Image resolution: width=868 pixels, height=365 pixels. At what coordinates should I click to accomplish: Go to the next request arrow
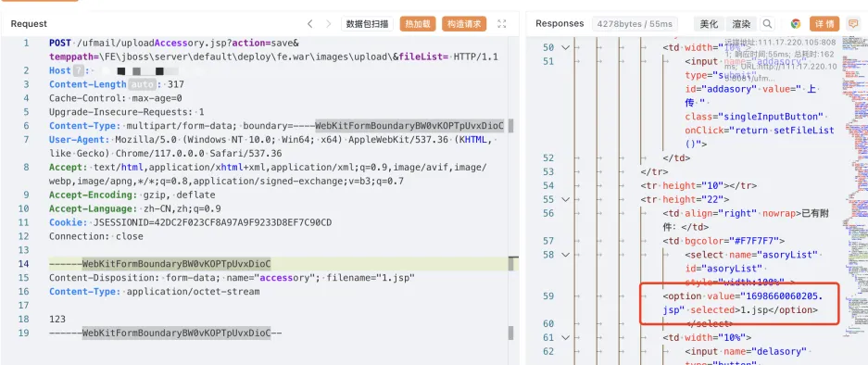click(328, 24)
